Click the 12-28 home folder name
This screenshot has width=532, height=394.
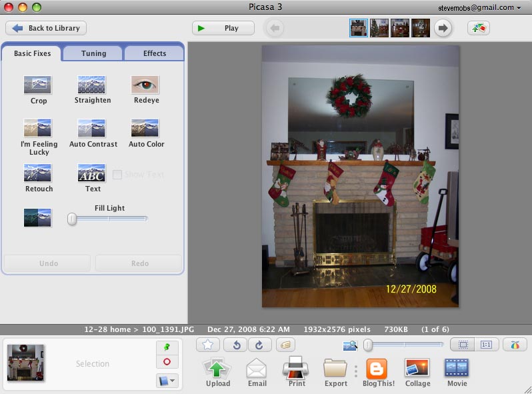coord(107,329)
